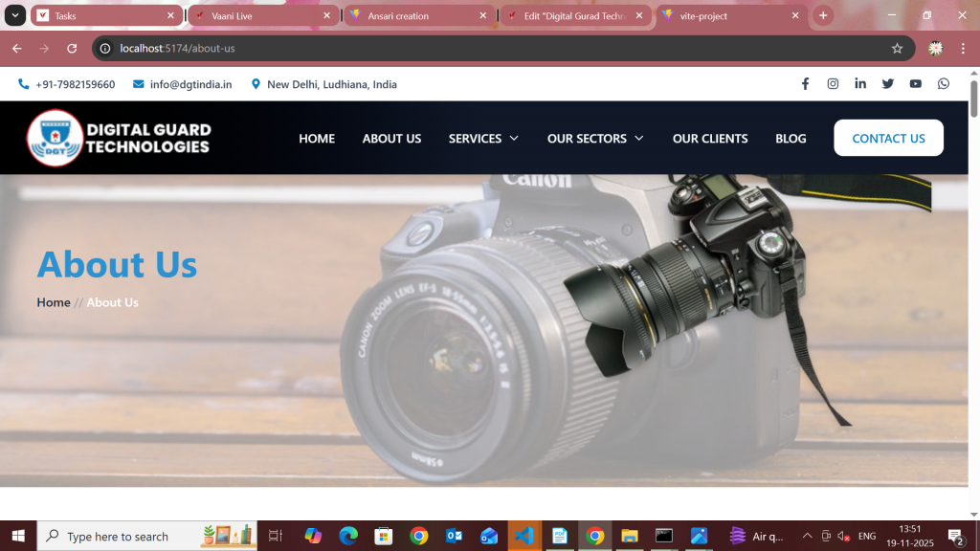Open the tab search chevron dropdown
The image size is (980, 551).
pyautogui.click(x=15, y=16)
